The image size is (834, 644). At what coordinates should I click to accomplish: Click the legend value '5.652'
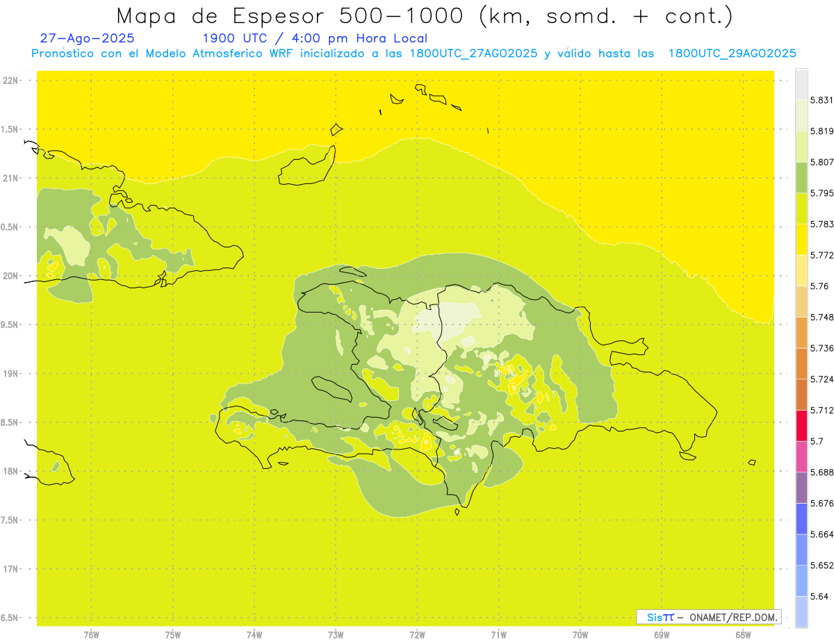[x=821, y=565]
